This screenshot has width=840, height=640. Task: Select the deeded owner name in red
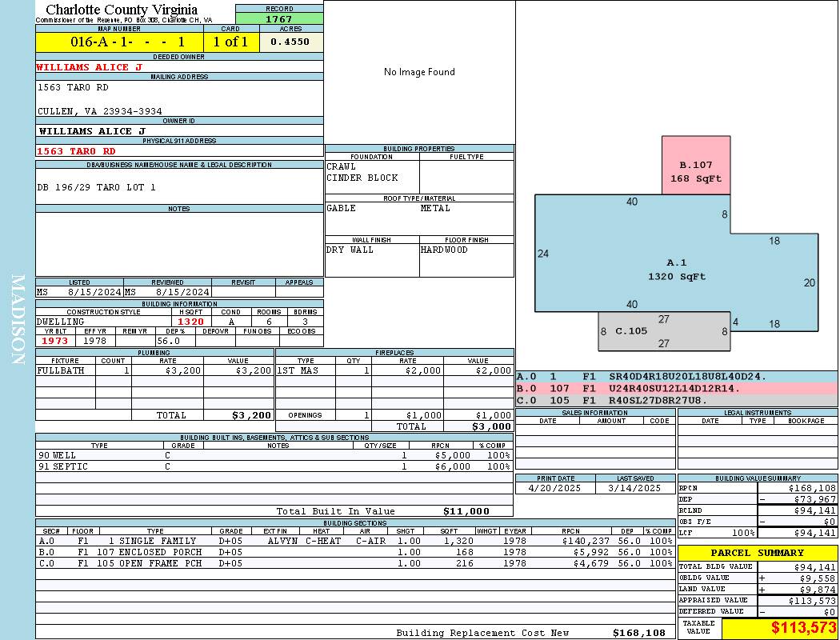[x=89, y=67]
